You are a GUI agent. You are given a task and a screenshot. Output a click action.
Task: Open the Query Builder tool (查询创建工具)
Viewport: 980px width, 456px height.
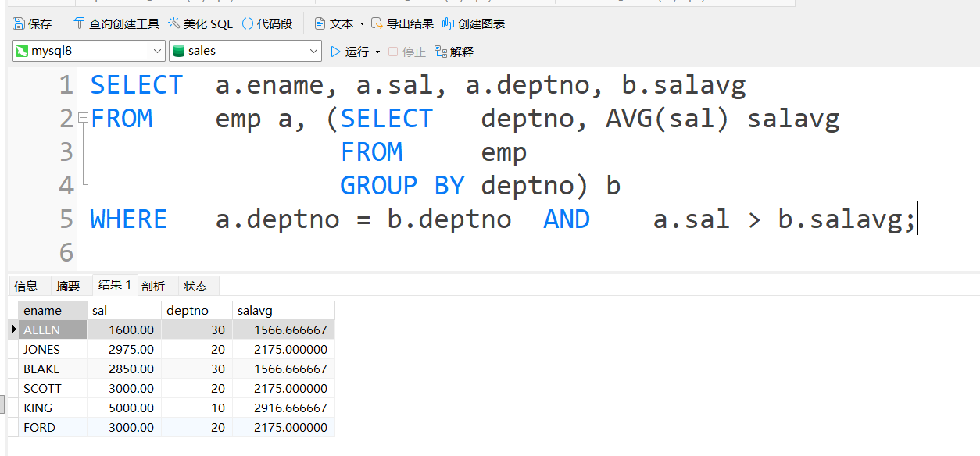pos(116,24)
